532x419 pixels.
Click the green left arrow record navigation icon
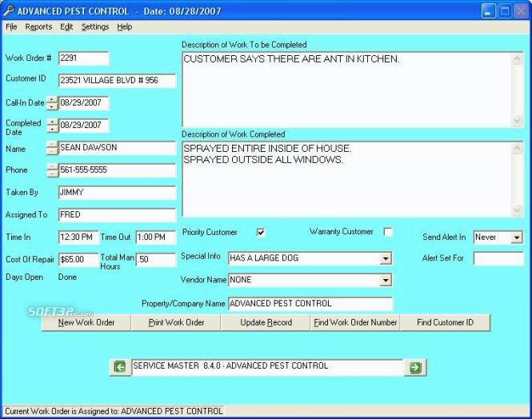[120, 367]
